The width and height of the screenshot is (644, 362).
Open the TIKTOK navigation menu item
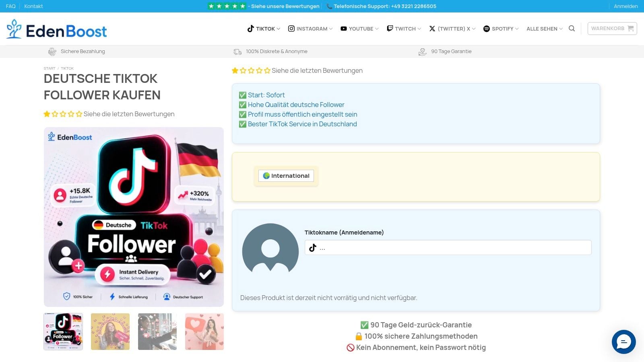[x=264, y=29]
